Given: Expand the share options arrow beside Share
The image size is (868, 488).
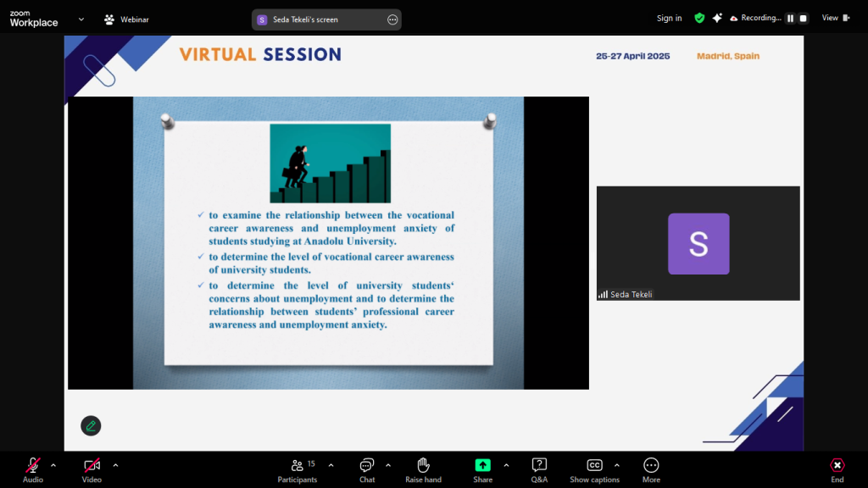Looking at the screenshot, I should pyautogui.click(x=506, y=465).
